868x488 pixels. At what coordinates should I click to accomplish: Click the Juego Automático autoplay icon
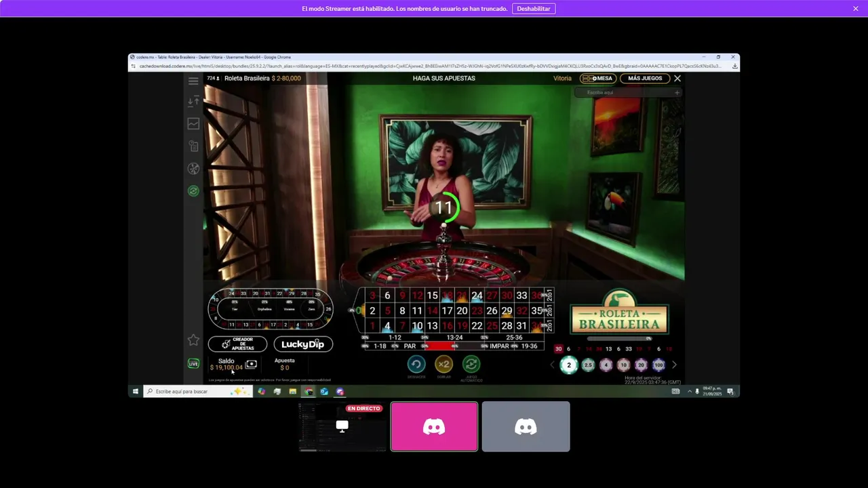tap(471, 365)
